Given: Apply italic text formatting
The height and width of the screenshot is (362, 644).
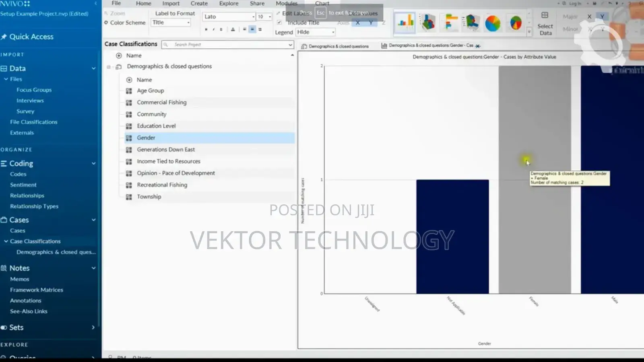Looking at the screenshot, I should [x=213, y=29].
